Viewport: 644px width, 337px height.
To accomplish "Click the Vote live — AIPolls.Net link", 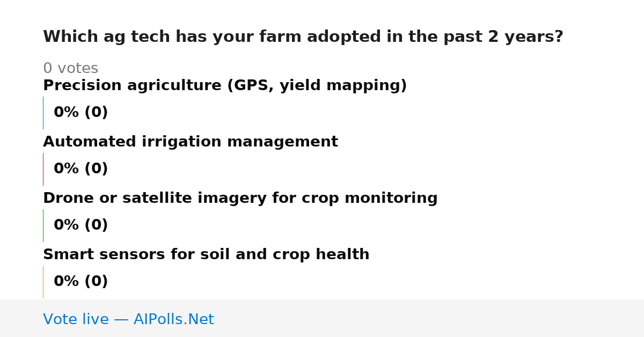I will (128, 319).
